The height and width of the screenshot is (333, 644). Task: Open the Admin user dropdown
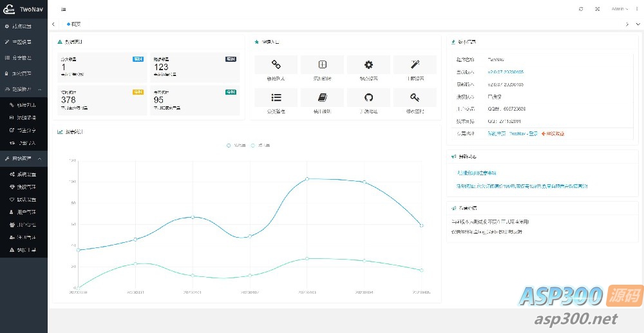tap(620, 9)
